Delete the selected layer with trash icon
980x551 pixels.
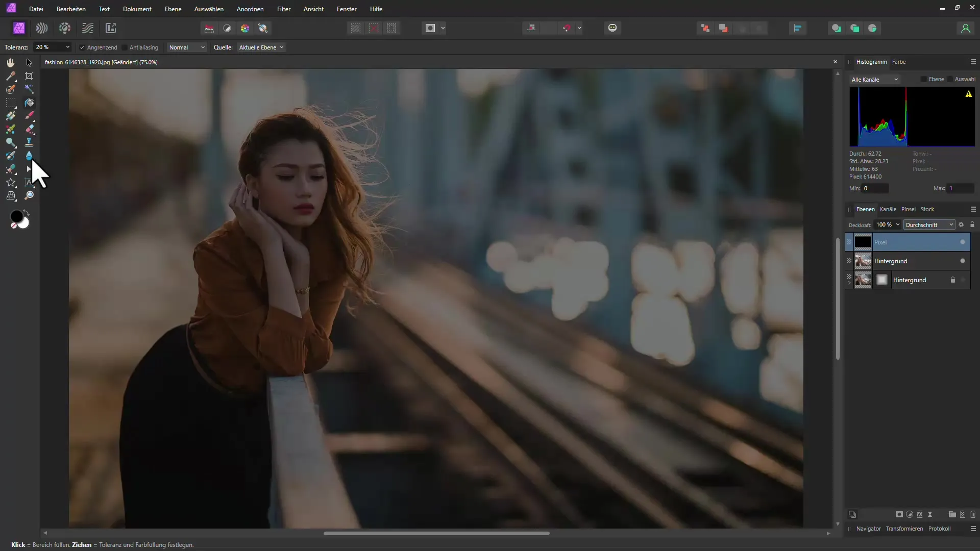tap(973, 514)
